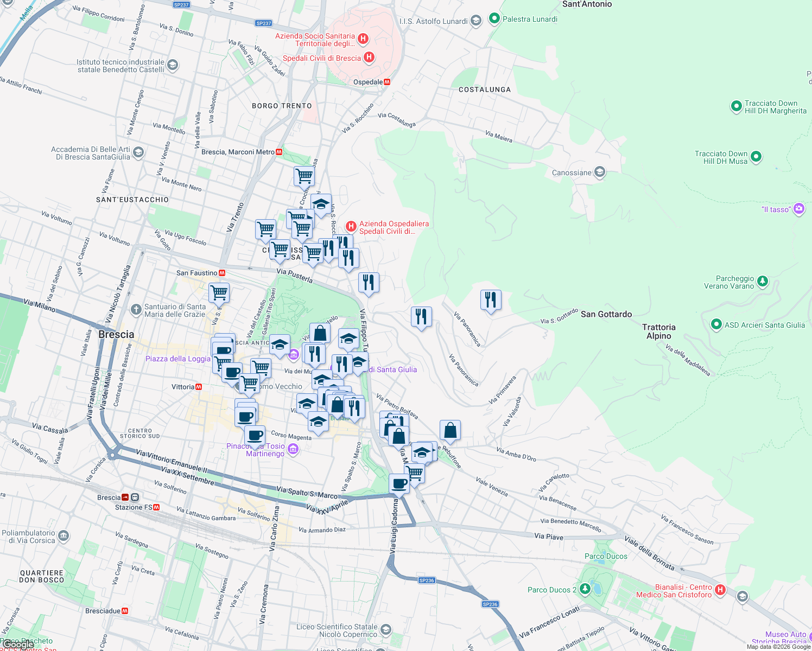Open the Palestra Lunardi marker
This screenshot has height=651, width=812.
pos(494,19)
